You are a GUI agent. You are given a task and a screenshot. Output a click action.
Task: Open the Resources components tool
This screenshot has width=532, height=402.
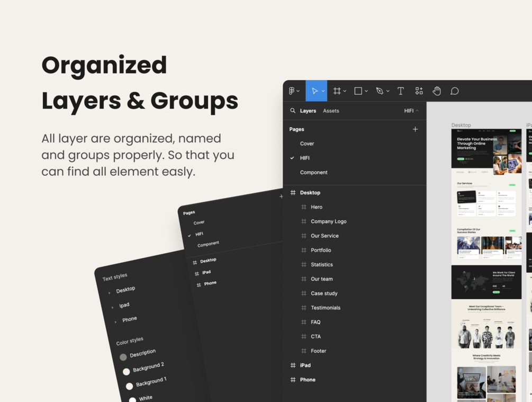[x=419, y=91]
